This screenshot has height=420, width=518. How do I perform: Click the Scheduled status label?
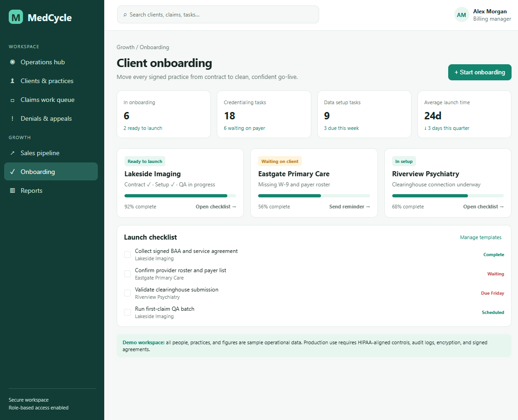click(493, 312)
